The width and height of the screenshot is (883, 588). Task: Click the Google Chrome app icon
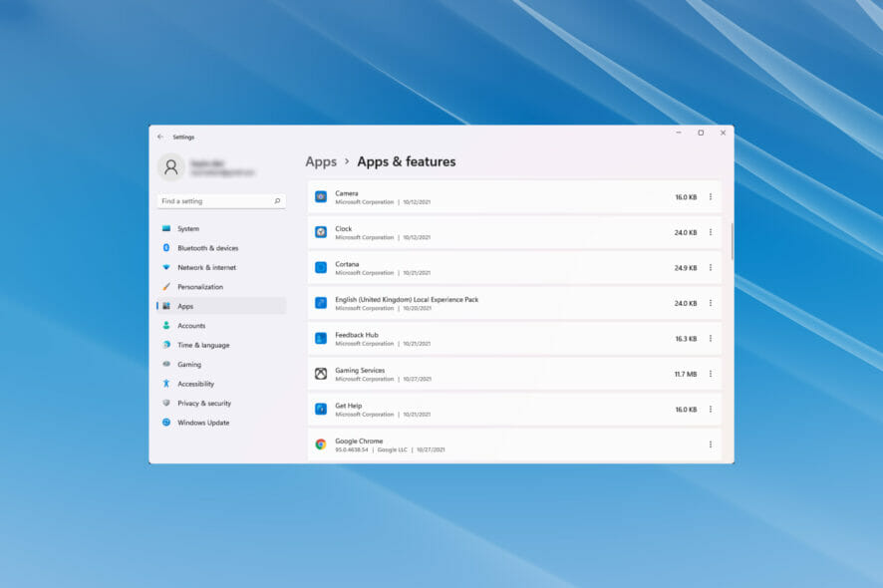click(x=321, y=444)
